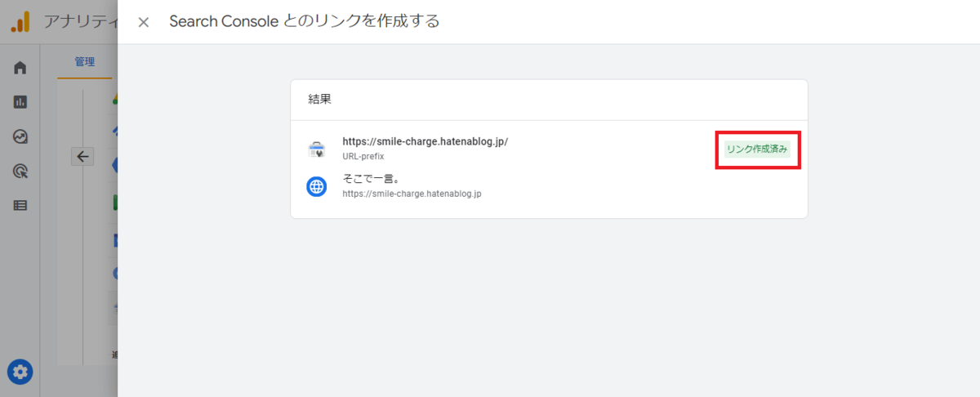Click the Google Analytics logo
The height and width of the screenshot is (397, 980).
(20, 22)
